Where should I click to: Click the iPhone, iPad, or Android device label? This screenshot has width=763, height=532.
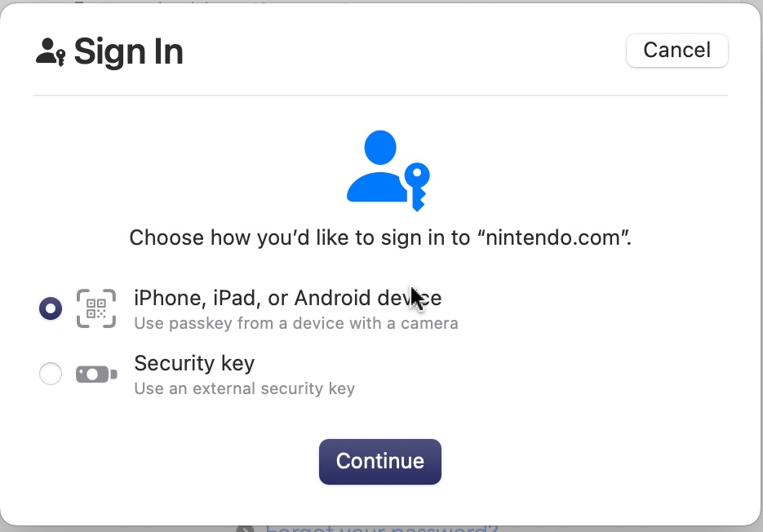pos(288,298)
